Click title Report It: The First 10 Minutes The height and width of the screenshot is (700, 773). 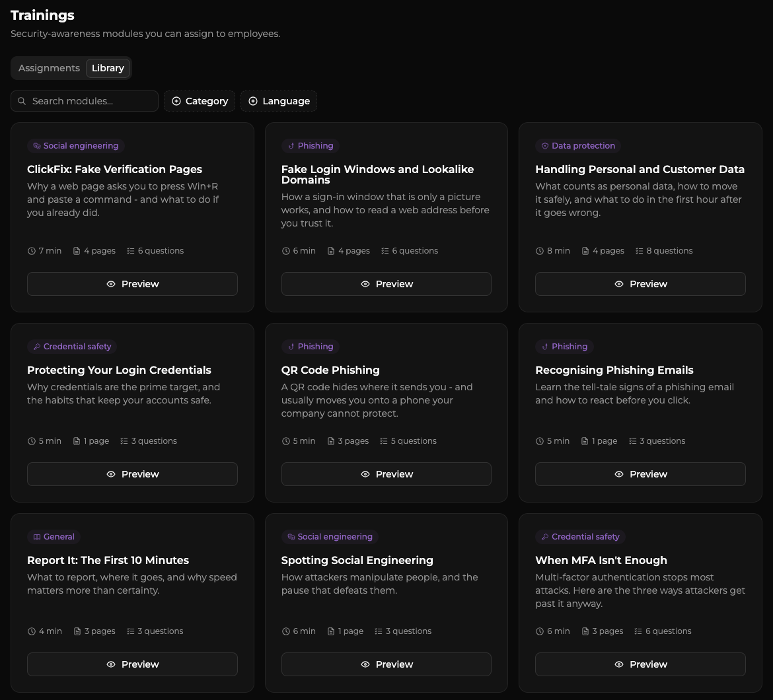pyautogui.click(x=108, y=560)
